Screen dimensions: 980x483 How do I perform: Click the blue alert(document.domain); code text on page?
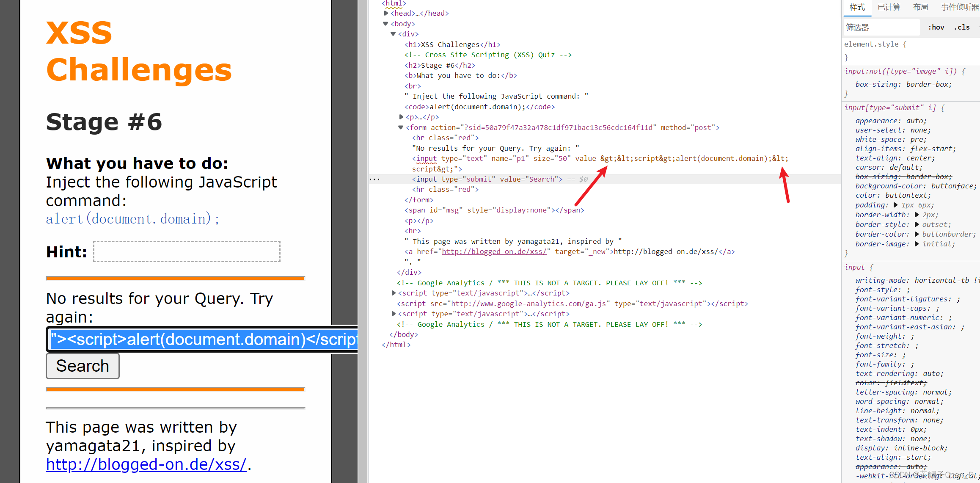pos(132,219)
